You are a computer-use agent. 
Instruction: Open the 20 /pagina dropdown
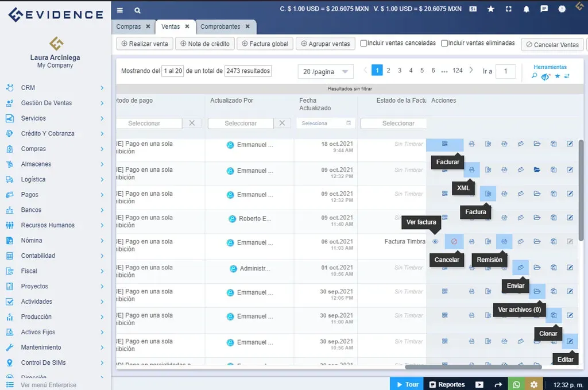325,72
